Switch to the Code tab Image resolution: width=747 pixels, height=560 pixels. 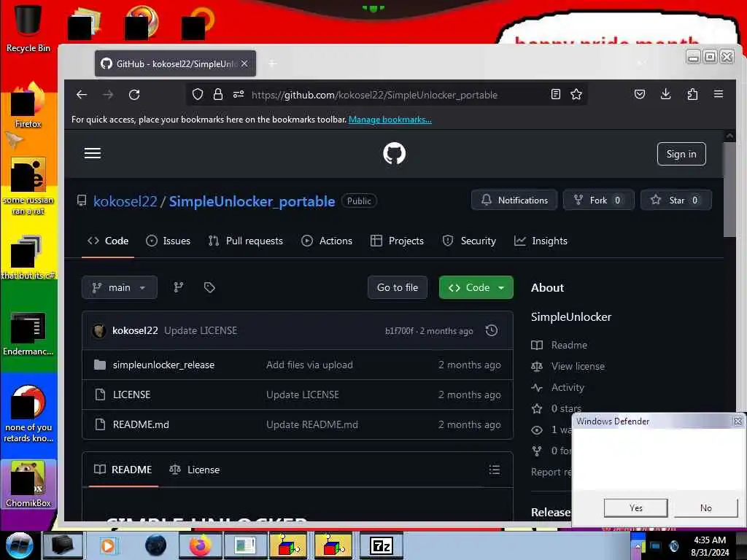(x=108, y=241)
